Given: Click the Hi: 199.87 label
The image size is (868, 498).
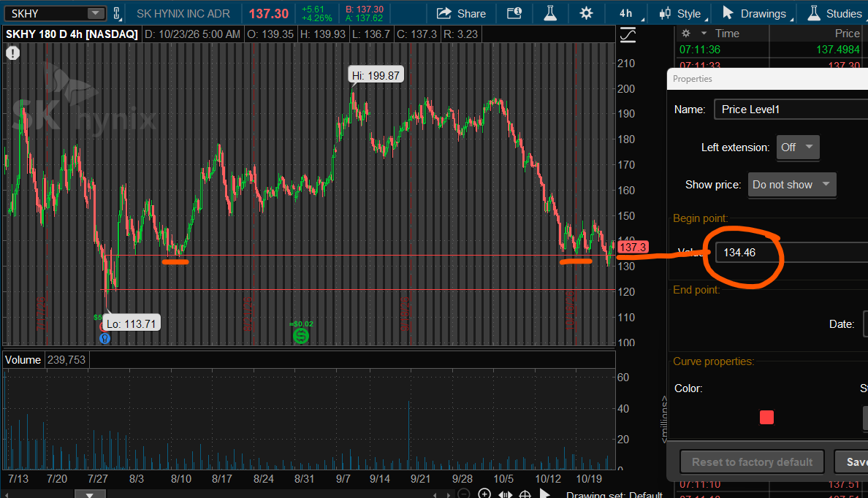Looking at the screenshot, I should point(376,75).
